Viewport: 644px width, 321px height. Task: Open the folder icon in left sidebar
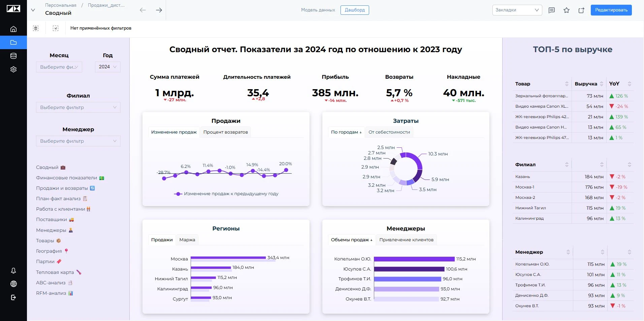13,42
